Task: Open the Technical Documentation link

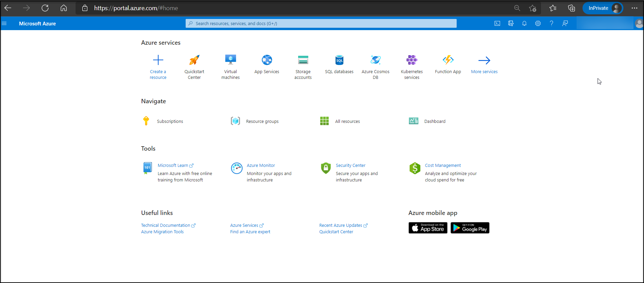Action: [168, 225]
